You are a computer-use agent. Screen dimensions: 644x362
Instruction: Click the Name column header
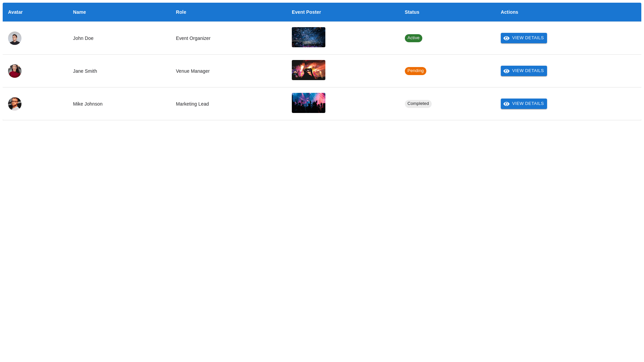coord(79,12)
